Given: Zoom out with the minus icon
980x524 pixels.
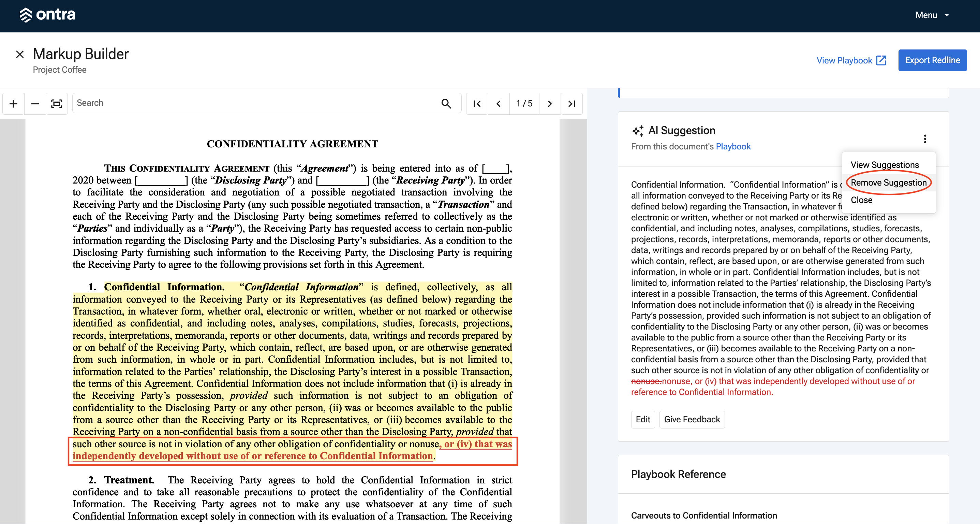Looking at the screenshot, I should [x=35, y=103].
